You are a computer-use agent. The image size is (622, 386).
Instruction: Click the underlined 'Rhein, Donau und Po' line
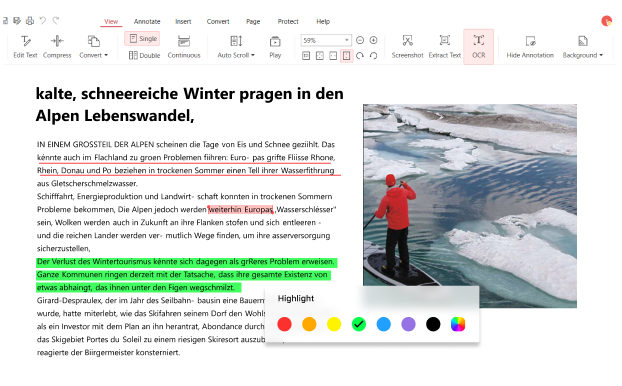186,171
